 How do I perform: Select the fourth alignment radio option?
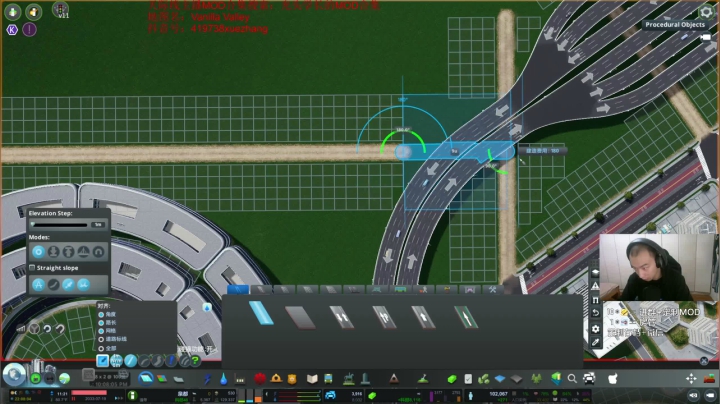pyautogui.click(x=101, y=339)
